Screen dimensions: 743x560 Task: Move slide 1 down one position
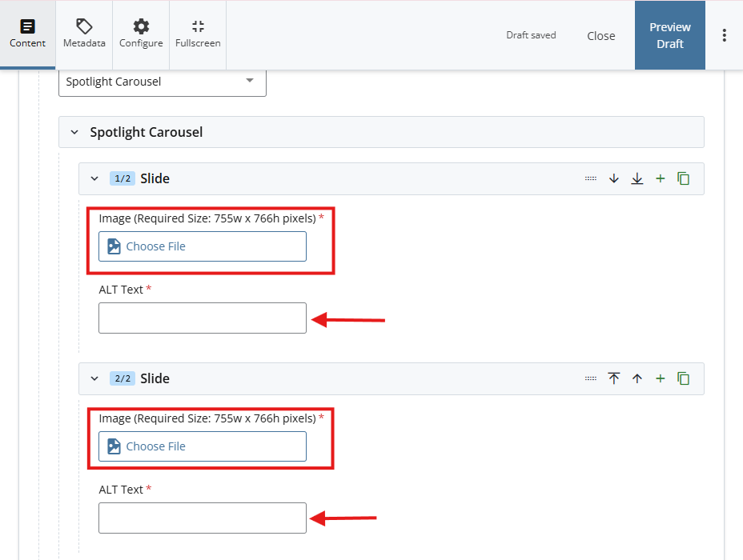pyautogui.click(x=614, y=178)
